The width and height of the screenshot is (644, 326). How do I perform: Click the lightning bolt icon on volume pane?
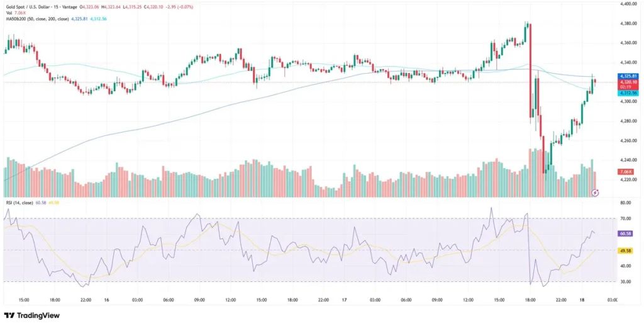(596, 192)
